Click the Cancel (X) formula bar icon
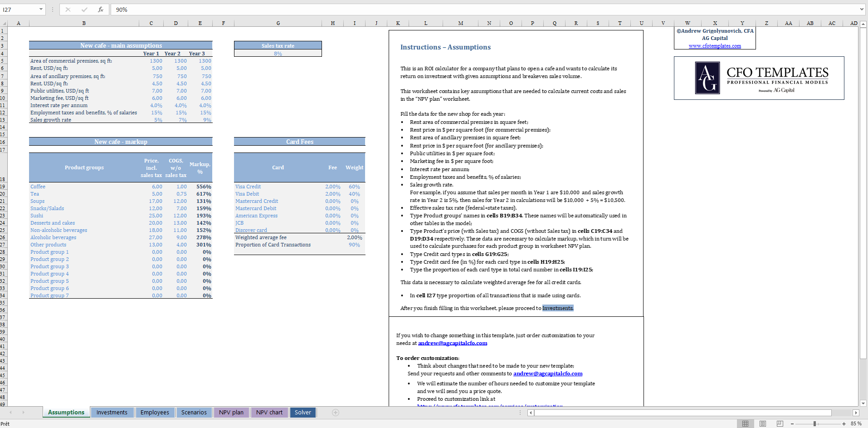 point(68,10)
